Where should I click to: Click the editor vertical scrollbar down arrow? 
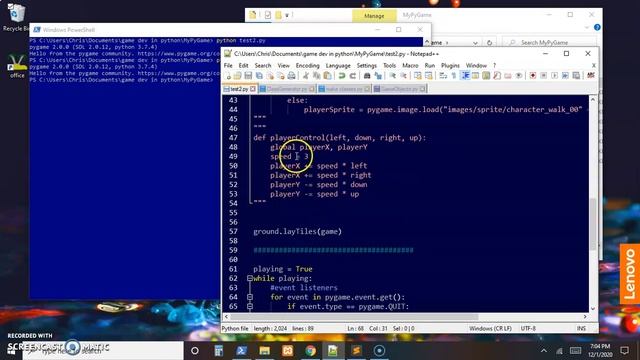pos(593,309)
